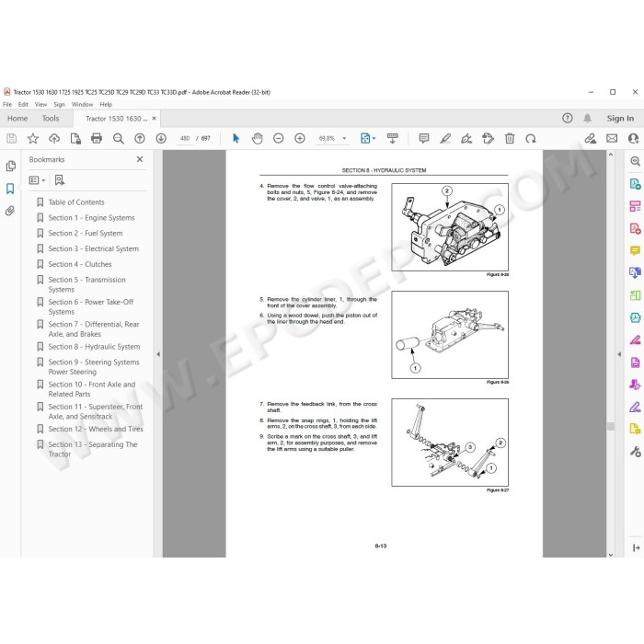The image size is (644, 644).
Task: Rotate the page view
Action: coord(531,138)
